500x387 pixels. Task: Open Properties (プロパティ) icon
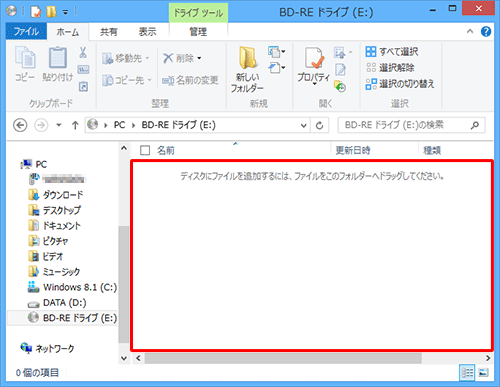314,65
